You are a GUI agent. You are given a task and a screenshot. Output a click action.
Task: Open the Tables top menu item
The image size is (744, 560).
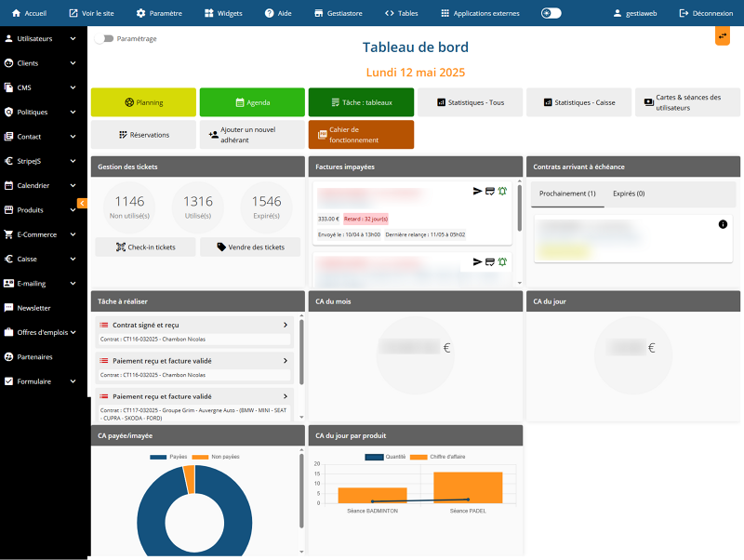click(x=402, y=13)
